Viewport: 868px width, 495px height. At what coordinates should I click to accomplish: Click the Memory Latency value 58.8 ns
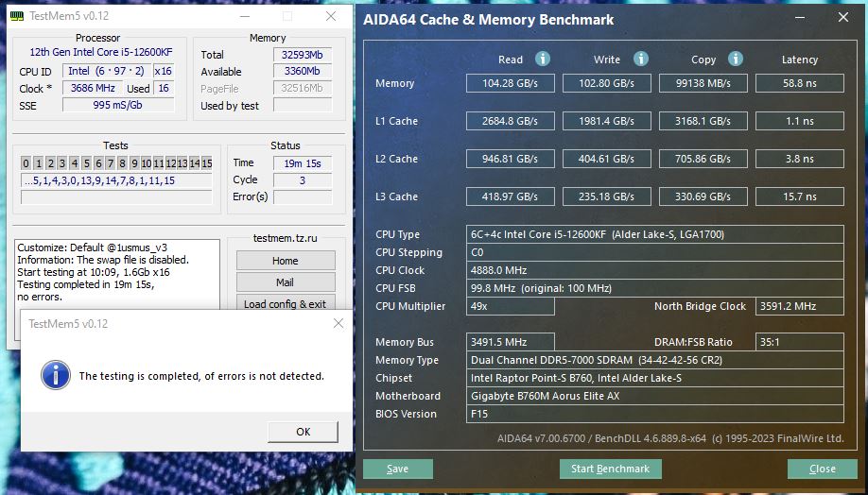point(800,83)
